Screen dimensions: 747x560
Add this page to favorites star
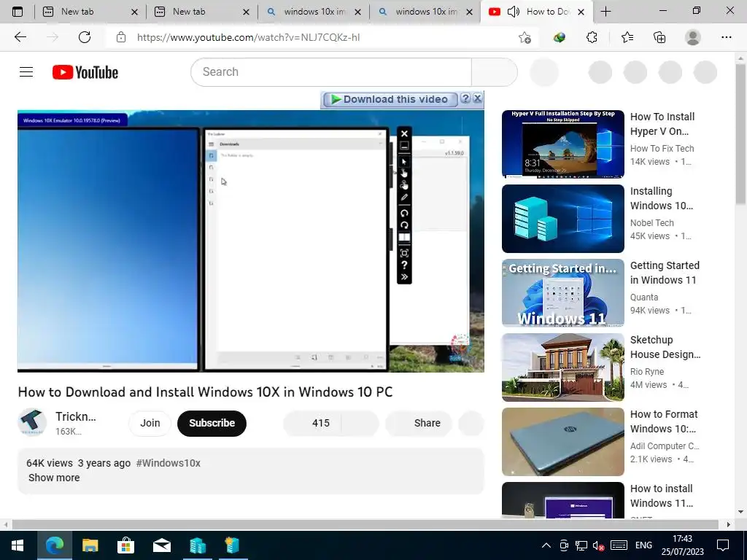tap(525, 37)
